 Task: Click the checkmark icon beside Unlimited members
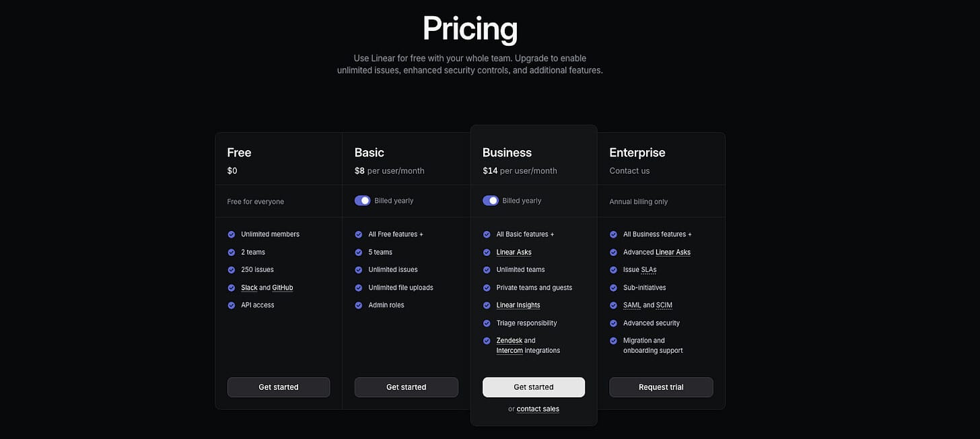[x=232, y=234]
